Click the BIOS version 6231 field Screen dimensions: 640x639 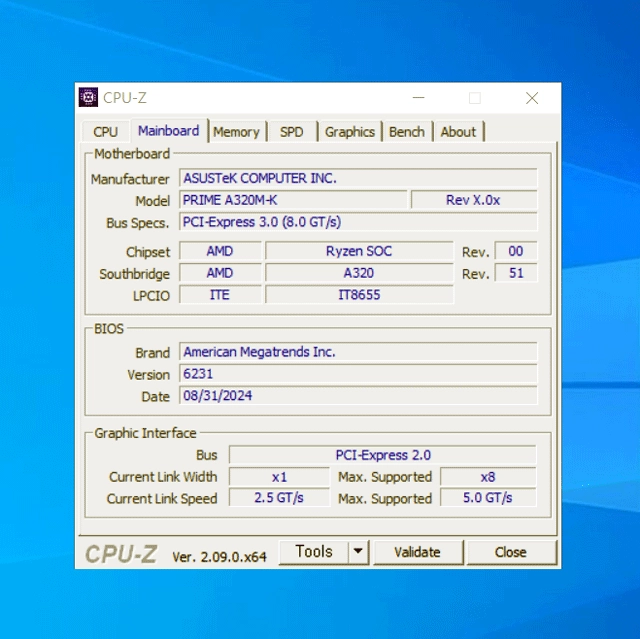tap(358, 374)
